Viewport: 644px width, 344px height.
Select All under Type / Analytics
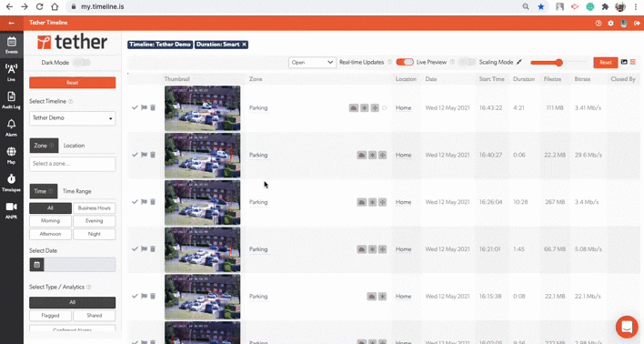point(72,302)
